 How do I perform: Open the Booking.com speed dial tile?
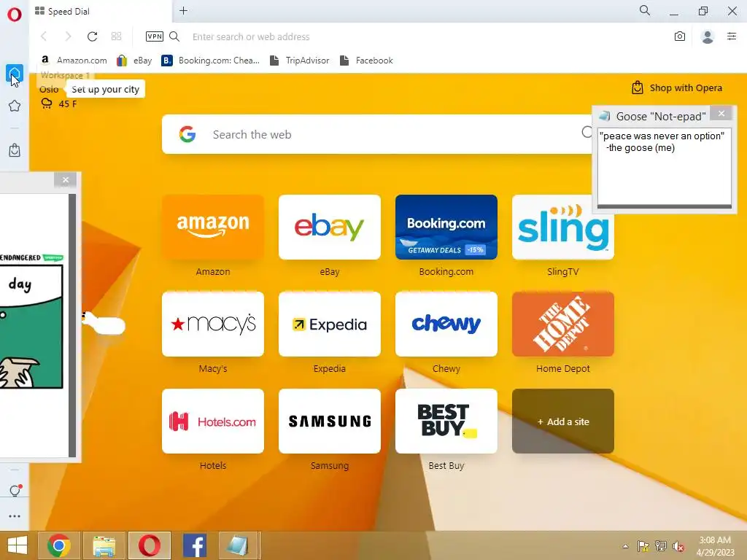(446, 227)
